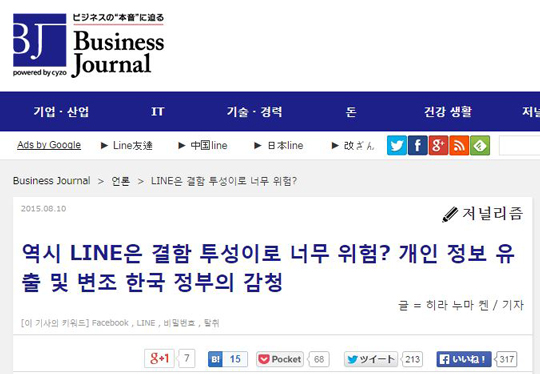Click the Twitter share icon
540x374 pixels.
pos(397,145)
